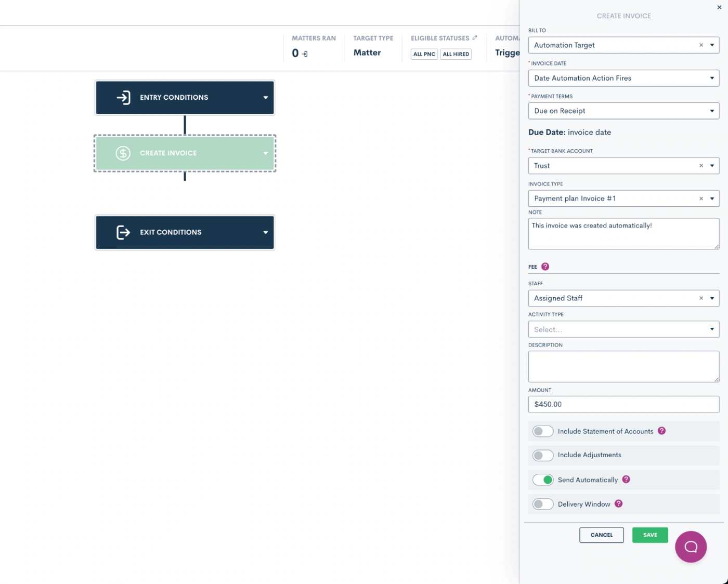Enable Delivery Window toggle

(543, 504)
